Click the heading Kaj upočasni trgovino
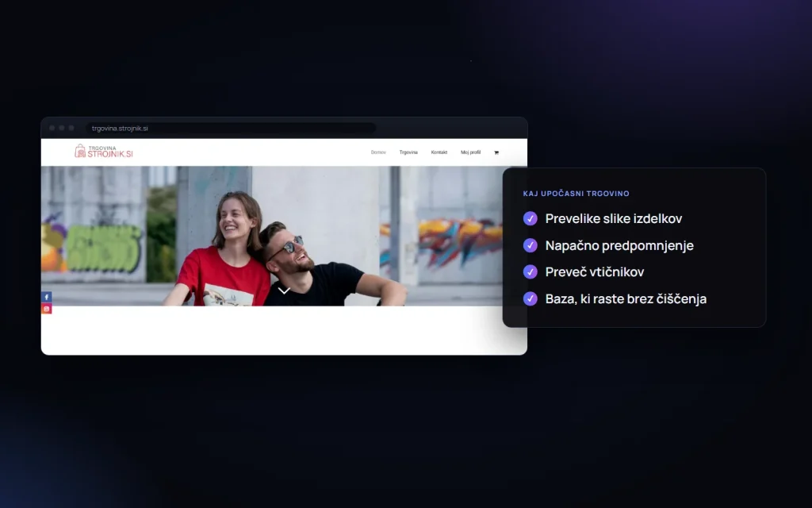The width and height of the screenshot is (812, 508). tap(576, 194)
